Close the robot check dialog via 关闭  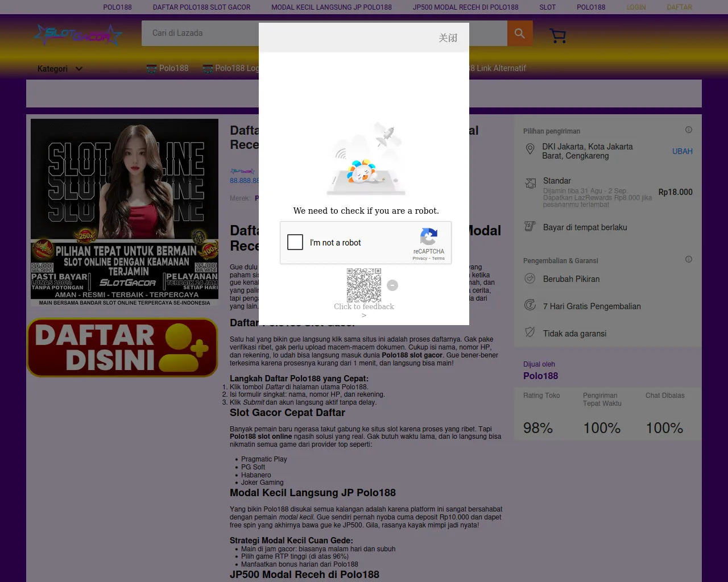[448, 38]
